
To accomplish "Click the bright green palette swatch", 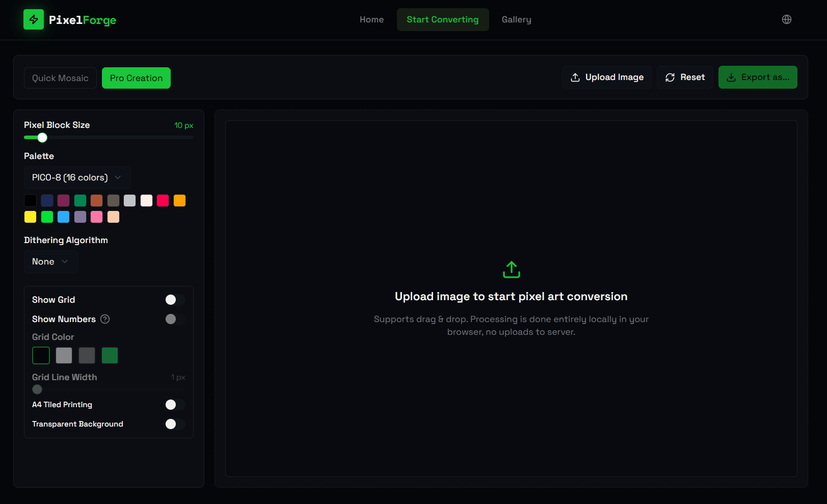I will [x=47, y=217].
